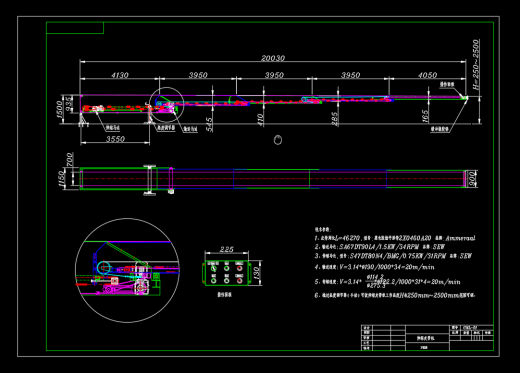
Task: Select the 1500 height dimension
Action: [x=59, y=109]
